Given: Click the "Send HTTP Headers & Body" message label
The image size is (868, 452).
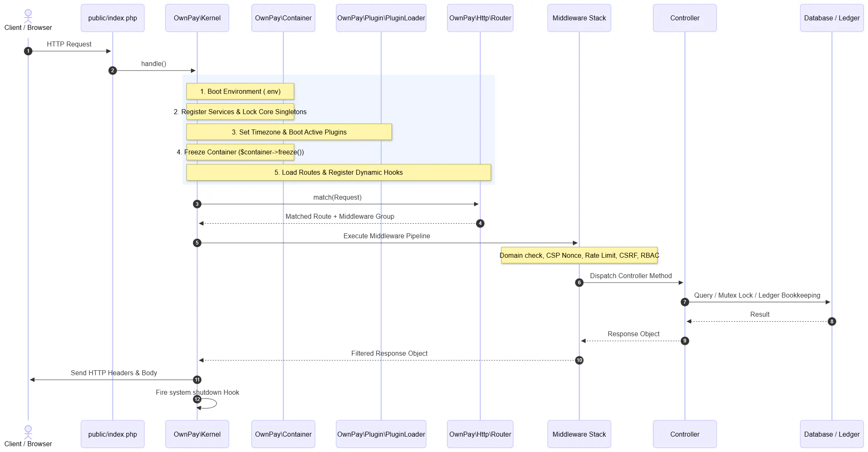Looking at the screenshot, I should click(114, 373).
